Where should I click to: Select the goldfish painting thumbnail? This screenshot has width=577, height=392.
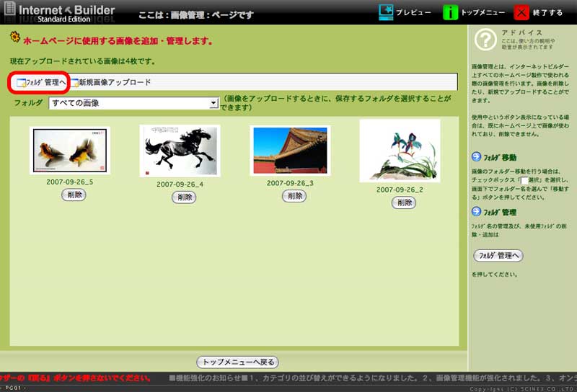point(70,151)
